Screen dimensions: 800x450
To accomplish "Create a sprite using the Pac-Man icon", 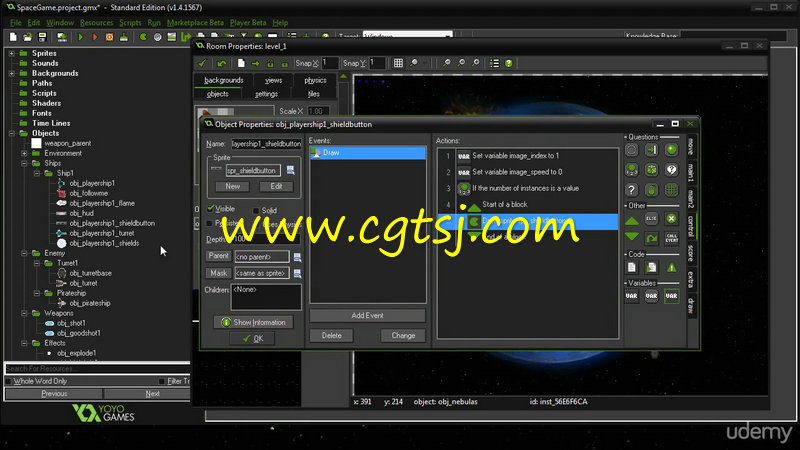I will click(143, 37).
